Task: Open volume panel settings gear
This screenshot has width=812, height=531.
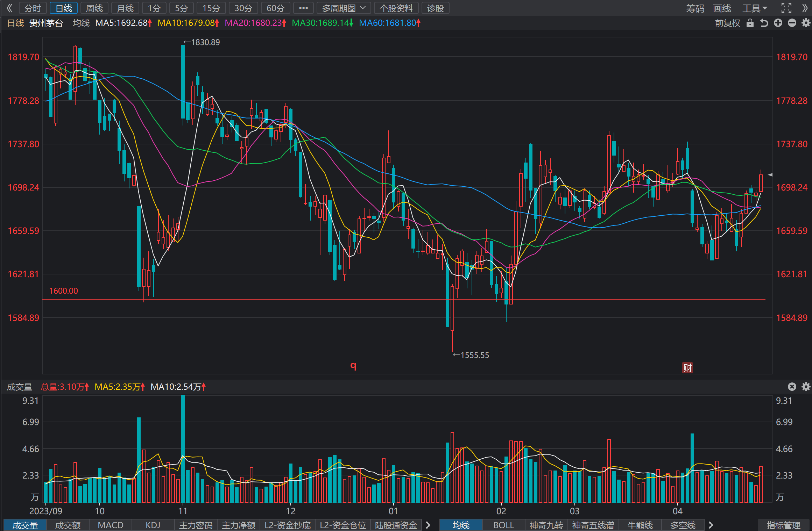Action: (x=806, y=386)
